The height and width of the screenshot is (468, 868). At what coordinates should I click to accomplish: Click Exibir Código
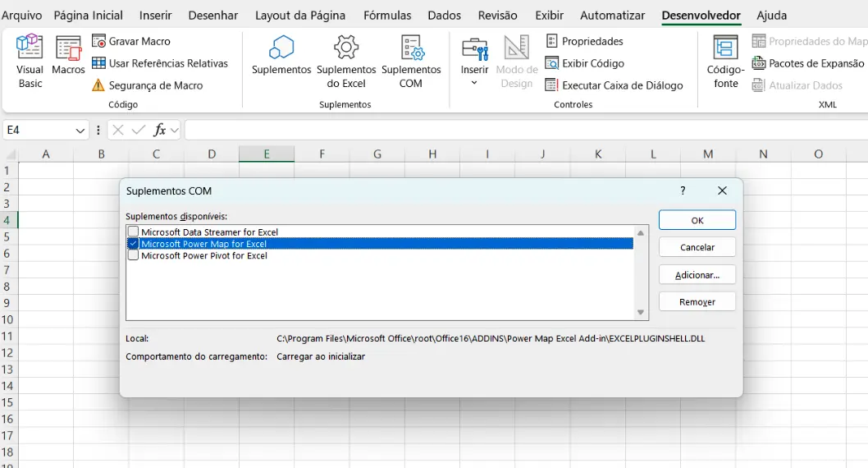(585, 63)
